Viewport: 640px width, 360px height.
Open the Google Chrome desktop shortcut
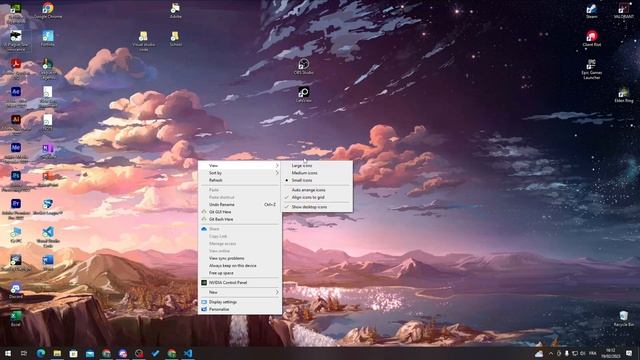coord(48,10)
